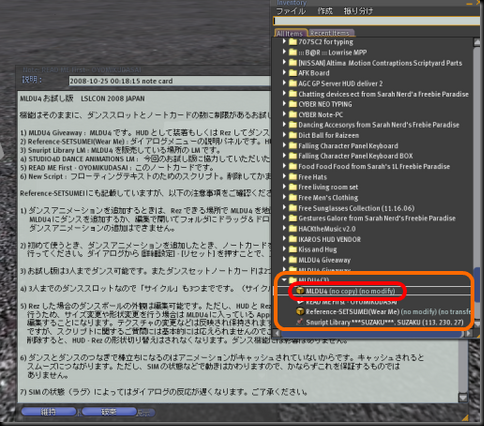
Task: Select the Snuript Library ***SUZAKU*** landmark name
Action: 385,322
